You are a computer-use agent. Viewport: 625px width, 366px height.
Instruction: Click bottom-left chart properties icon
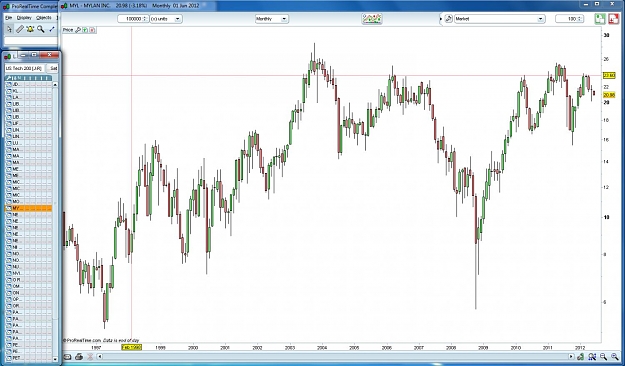pyautogui.click(x=67, y=356)
